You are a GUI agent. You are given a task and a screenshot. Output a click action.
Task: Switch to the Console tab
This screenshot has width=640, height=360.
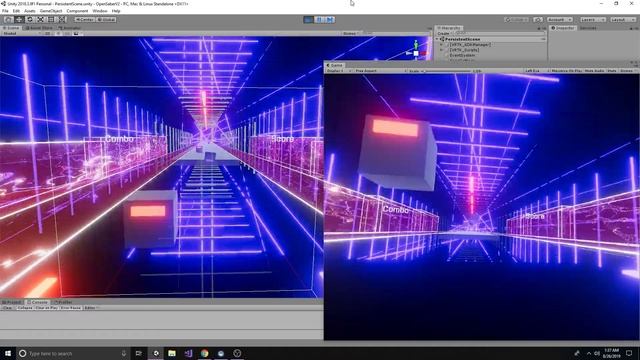coord(37,302)
